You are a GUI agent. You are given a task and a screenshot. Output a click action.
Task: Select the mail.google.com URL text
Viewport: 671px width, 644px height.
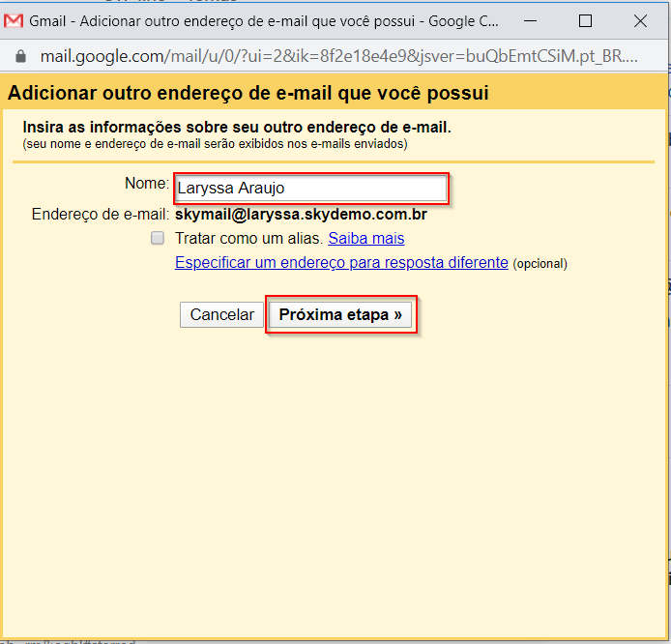point(339,56)
